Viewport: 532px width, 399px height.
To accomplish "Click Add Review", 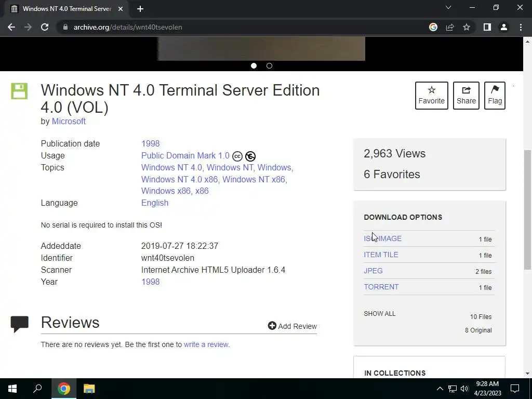I will (x=292, y=326).
